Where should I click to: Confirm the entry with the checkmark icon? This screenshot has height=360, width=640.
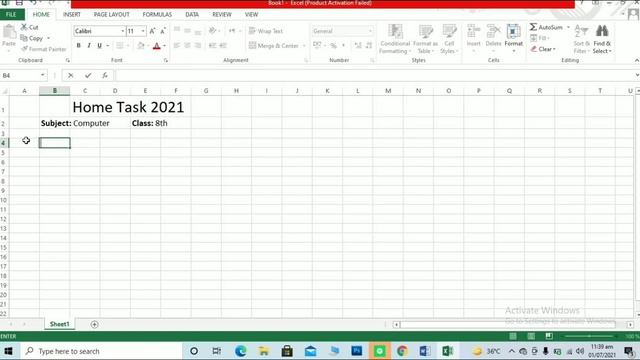click(x=88, y=75)
